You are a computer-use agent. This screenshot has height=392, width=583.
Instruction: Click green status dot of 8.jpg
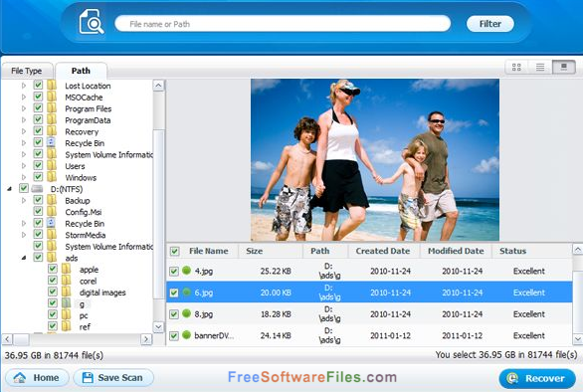point(187,313)
